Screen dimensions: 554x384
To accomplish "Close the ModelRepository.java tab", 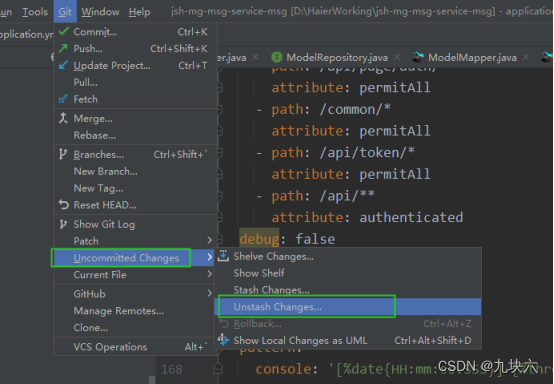I will [397, 57].
